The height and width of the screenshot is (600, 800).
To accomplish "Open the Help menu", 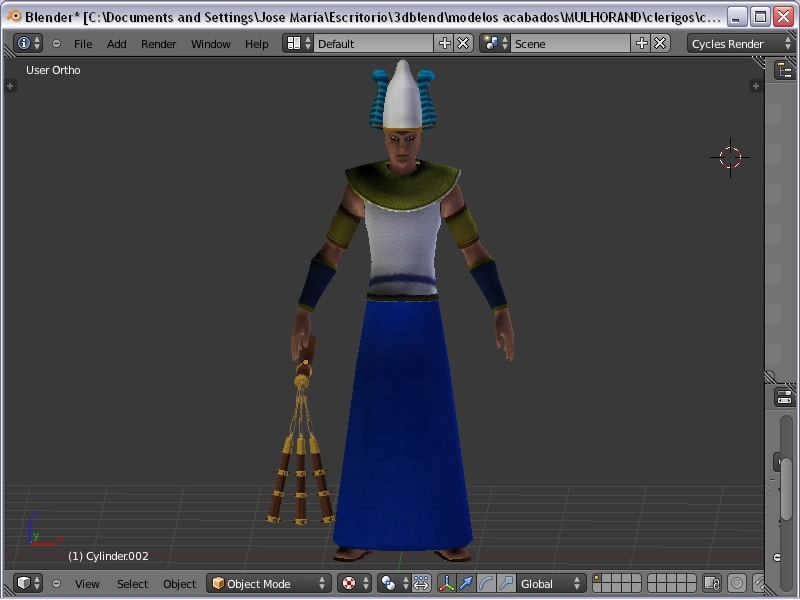I will pos(256,44).
